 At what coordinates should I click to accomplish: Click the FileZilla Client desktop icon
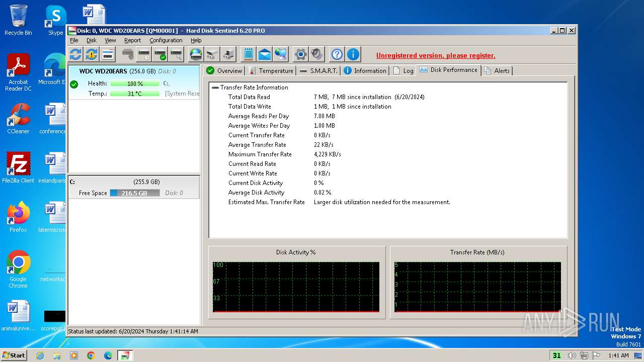coord(18,168)
